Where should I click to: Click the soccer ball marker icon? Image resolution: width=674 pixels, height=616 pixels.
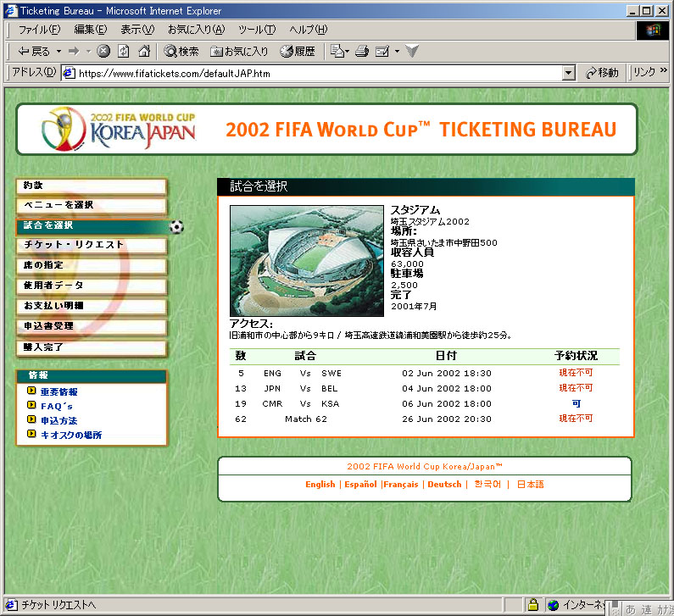coord(176,226)
